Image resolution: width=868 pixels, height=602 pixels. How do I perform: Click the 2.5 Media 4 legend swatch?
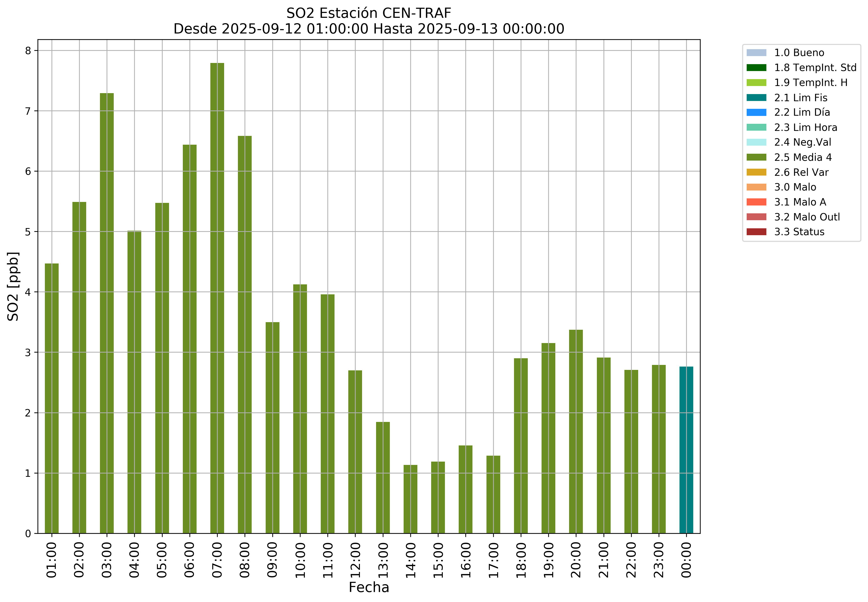(756, 157)
